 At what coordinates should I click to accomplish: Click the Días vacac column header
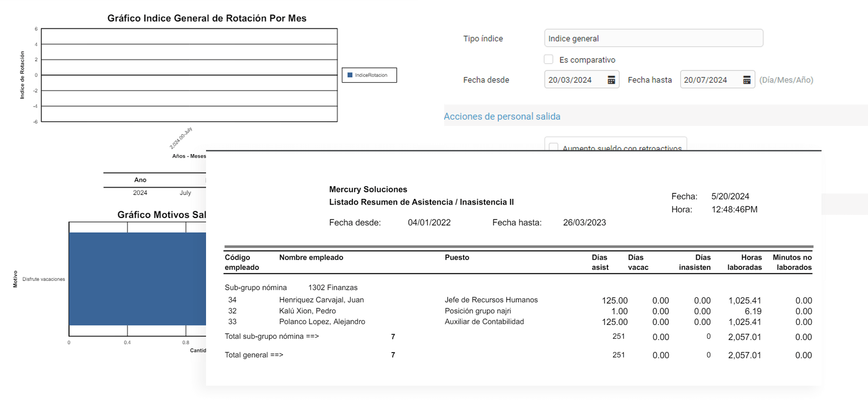point(638,262)
